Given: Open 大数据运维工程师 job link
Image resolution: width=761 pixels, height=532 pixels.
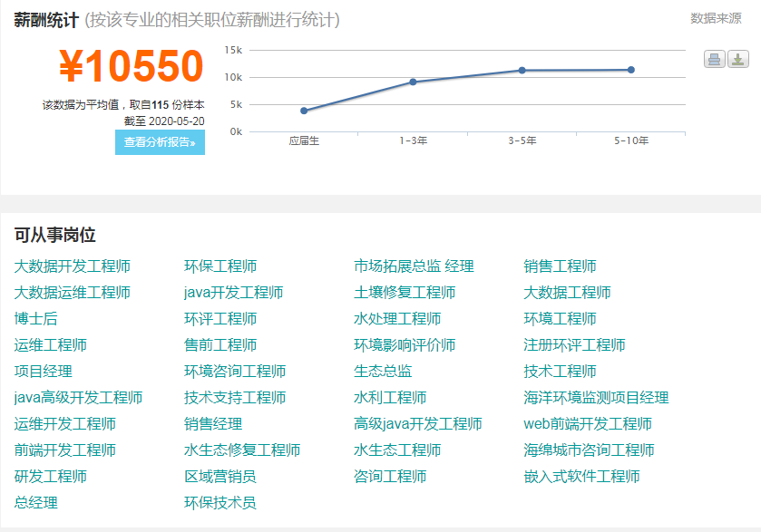Looking at the screenshot, I should [73, 293].
